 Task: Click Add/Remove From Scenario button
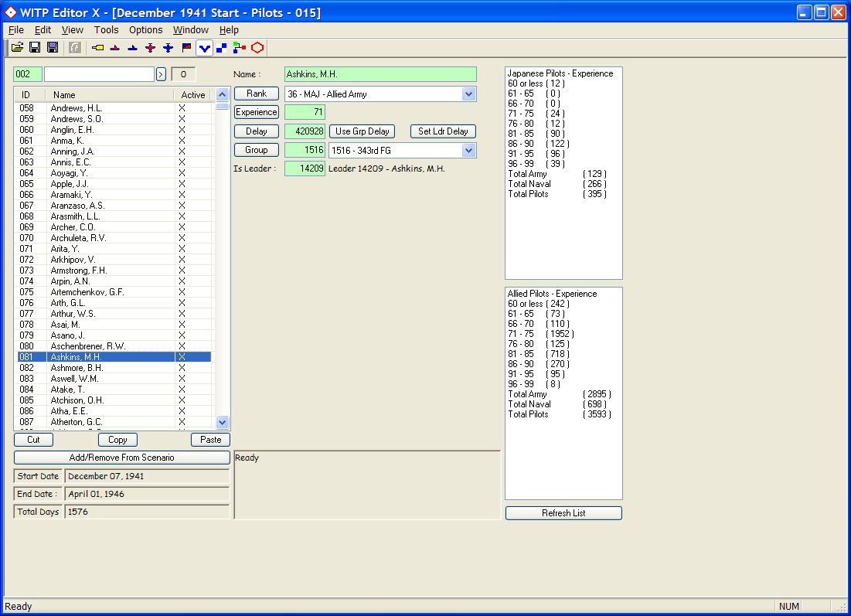coord(121,458)
